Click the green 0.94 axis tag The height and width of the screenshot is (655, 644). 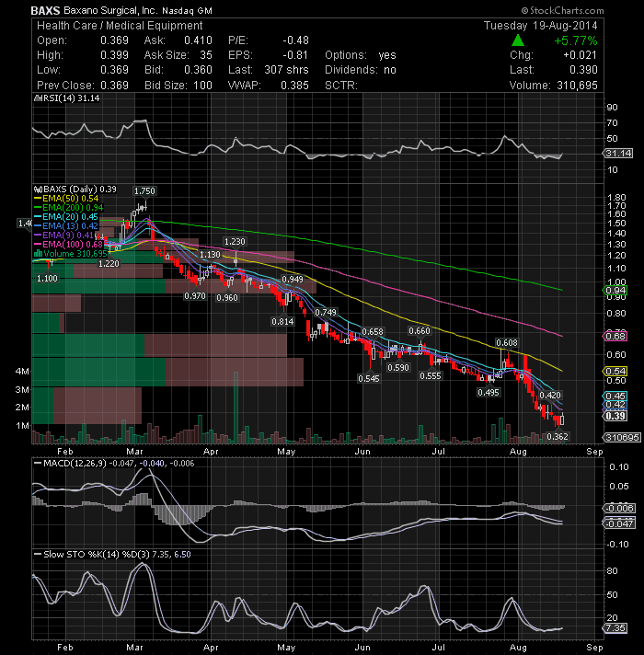(x=615, y=291)
